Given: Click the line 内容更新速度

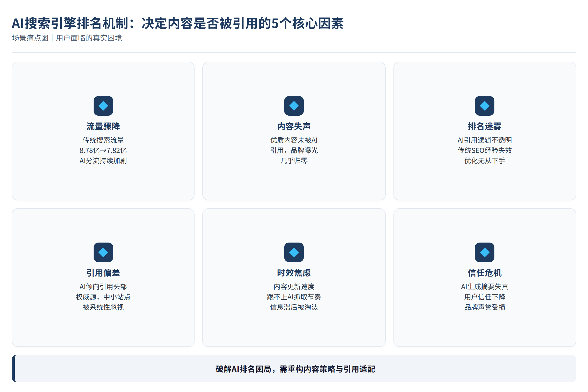Looking at the screenshot, I should [x=294, y=286].
